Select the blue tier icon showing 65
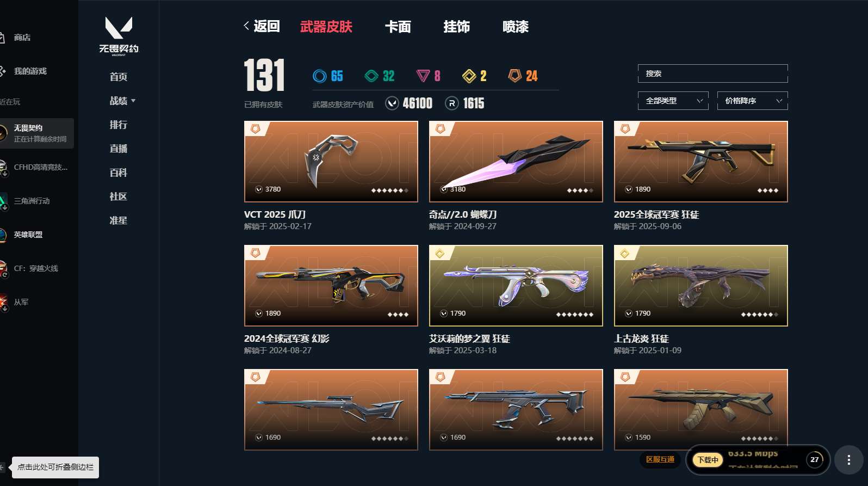Viewport: 868px width, 486px height. [320, 76]
